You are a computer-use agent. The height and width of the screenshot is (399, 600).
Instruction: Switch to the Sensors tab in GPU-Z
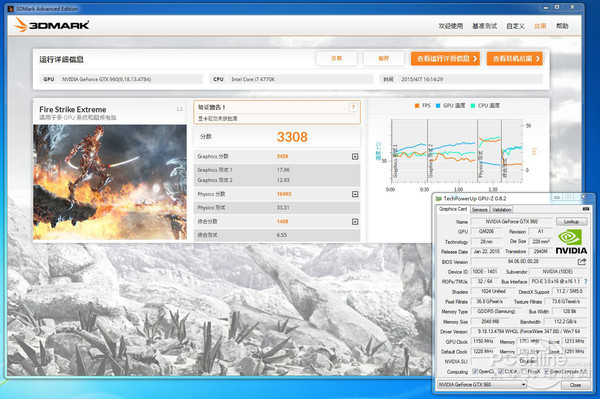pos(479,210)
